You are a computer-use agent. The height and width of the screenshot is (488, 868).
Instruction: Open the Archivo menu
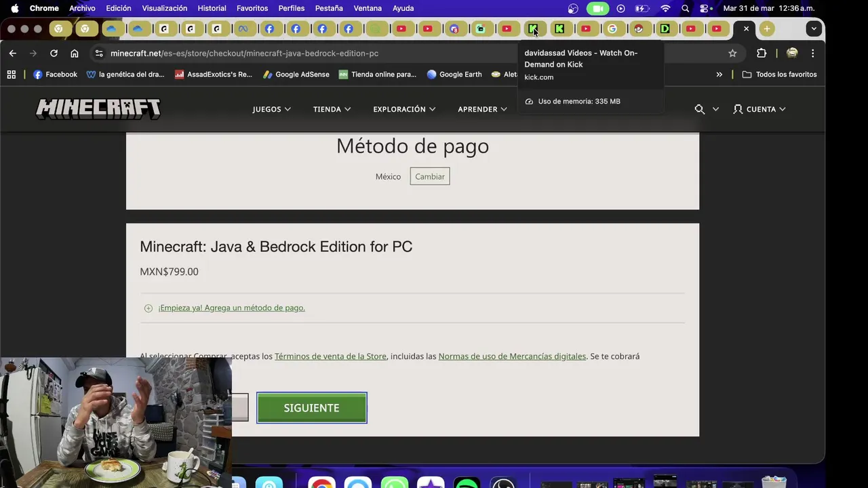tap(82, 8)
